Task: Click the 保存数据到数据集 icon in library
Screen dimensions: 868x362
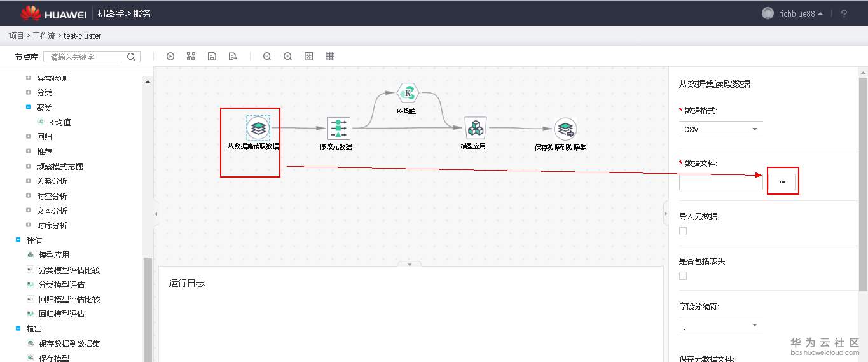Action: pyautogui.click(x=31, y=344)
